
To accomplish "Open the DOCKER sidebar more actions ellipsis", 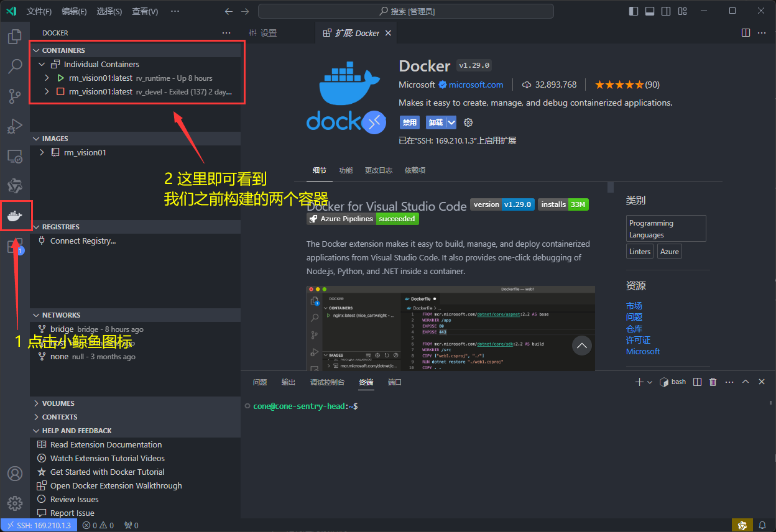I will 226,33.
